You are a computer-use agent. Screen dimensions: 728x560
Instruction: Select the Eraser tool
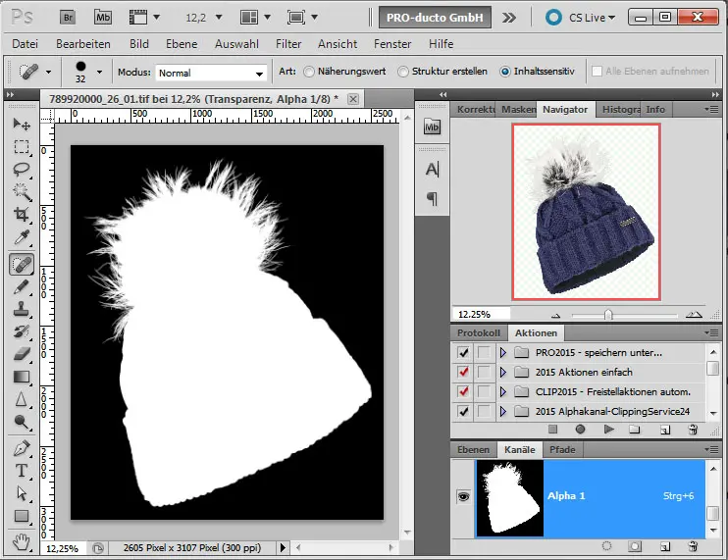click(22, 354)
